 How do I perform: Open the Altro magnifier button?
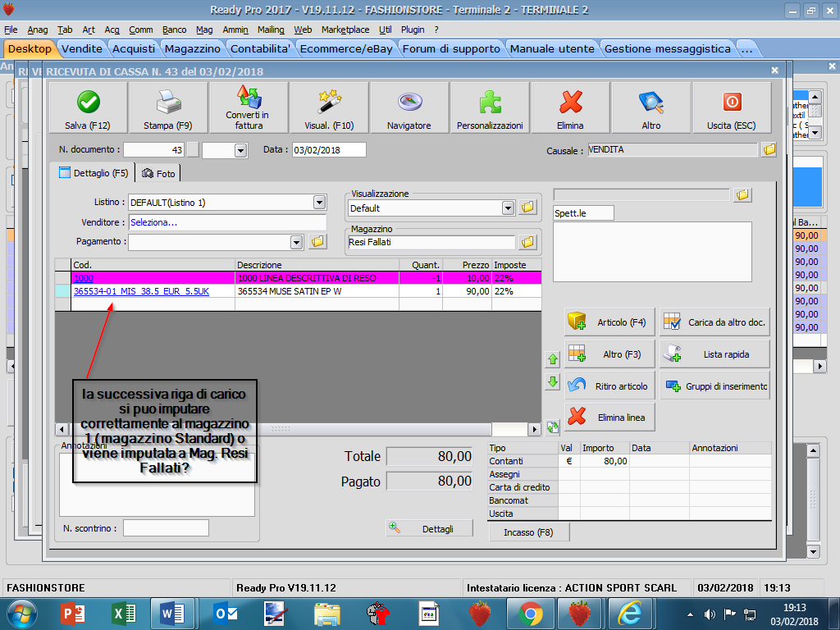tap(651, 107)
